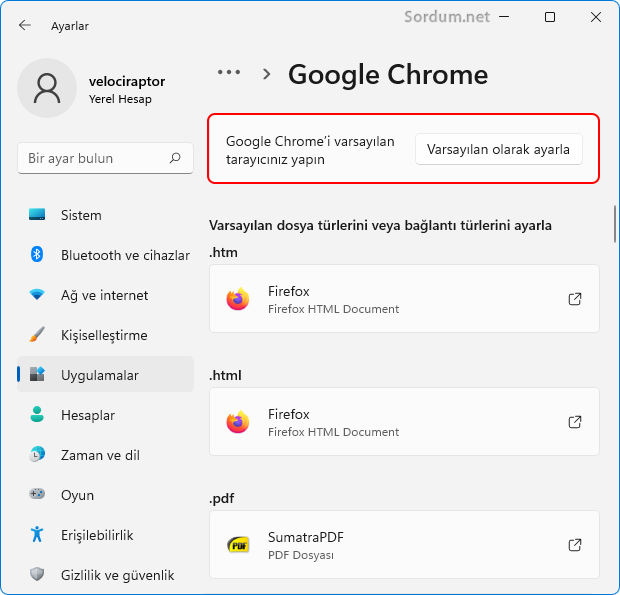Expand the breadcrumb ellipsis menu
This screenshot has height=595, width=620.
(x=229, y=72)
